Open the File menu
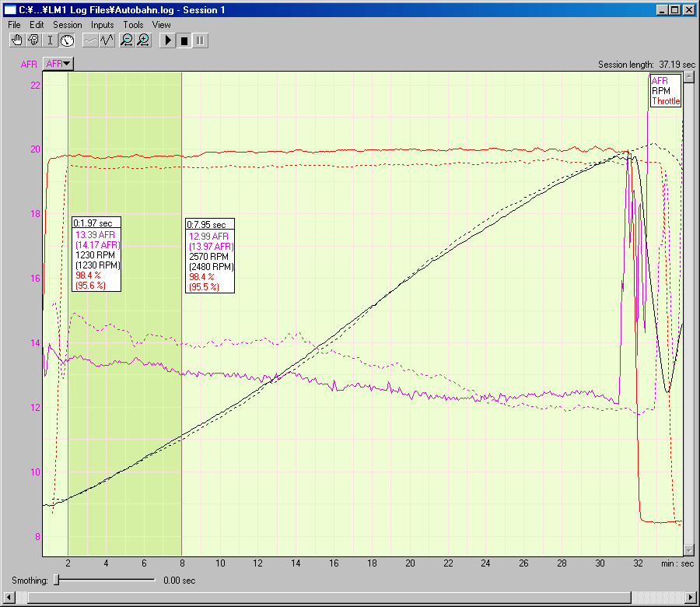The image size is (700, 607). point(14,25)
